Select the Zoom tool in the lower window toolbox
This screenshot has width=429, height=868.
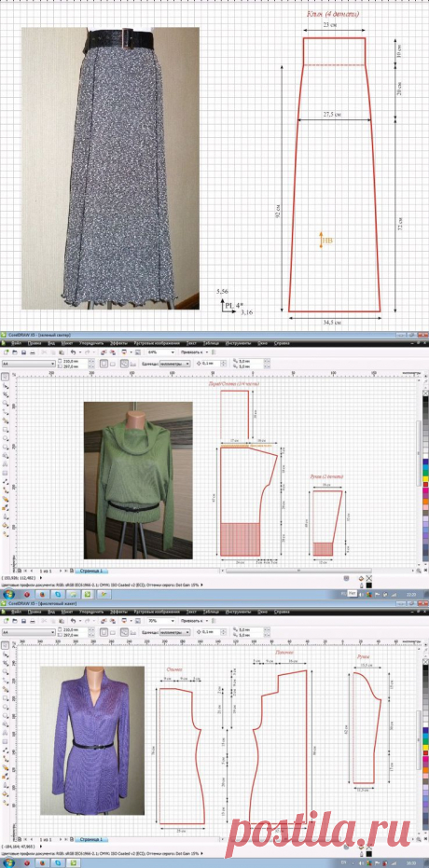click(5, 671)
